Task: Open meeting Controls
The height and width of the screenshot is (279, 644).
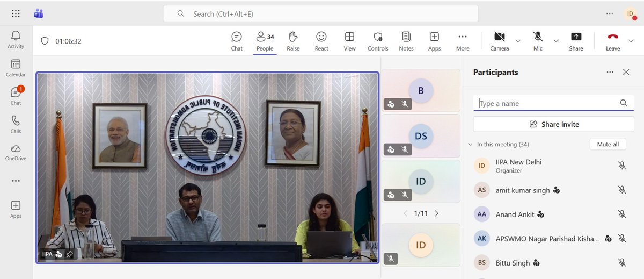Action: pyautogui.click(x=378, y=41)
